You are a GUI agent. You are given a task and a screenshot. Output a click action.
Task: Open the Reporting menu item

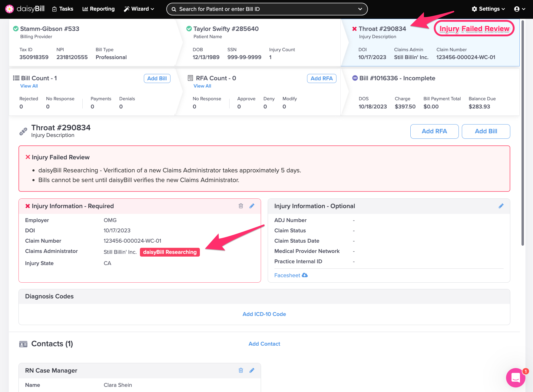coord(99,9)
